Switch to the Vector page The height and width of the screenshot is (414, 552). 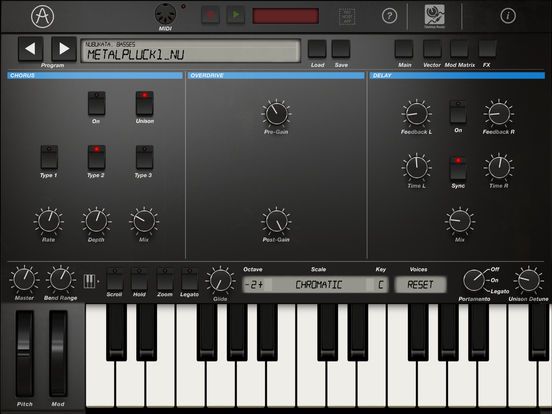[x=432, y=49]
